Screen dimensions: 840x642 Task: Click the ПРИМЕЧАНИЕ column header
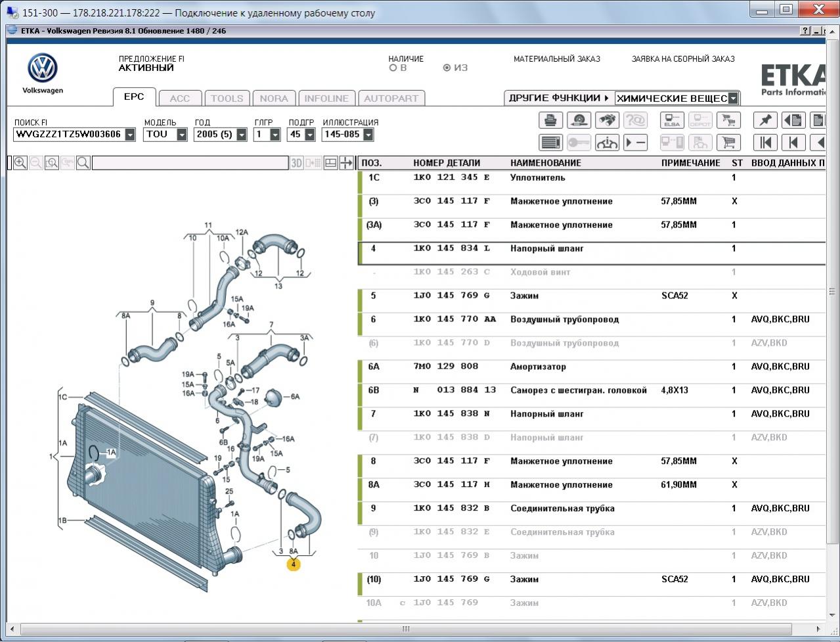pos(691,163)
